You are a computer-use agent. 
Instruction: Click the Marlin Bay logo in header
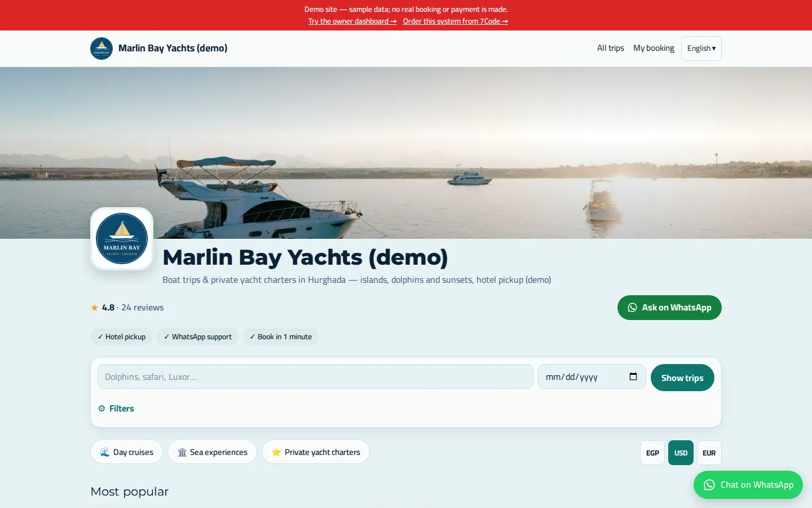[101, 49]
